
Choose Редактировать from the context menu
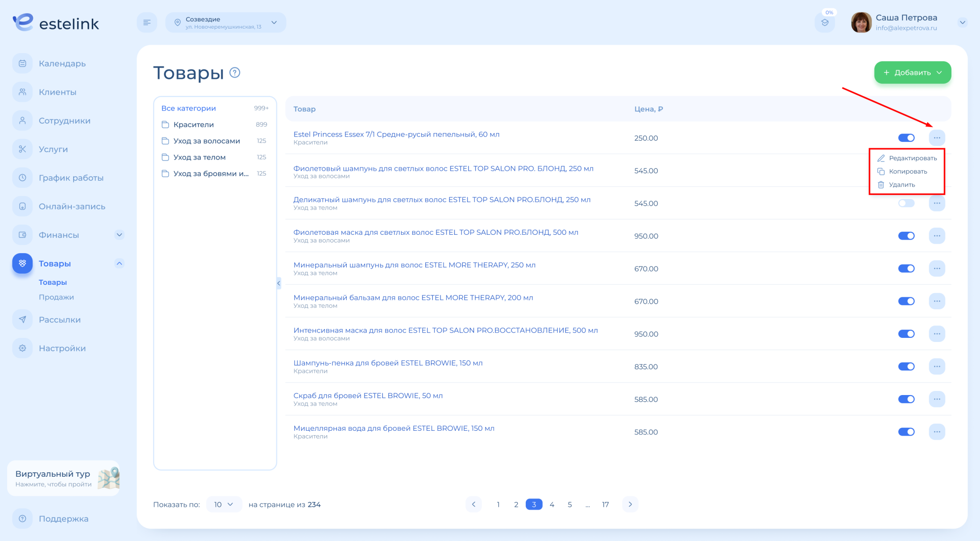pyautogui.click(x=907, y=158)
